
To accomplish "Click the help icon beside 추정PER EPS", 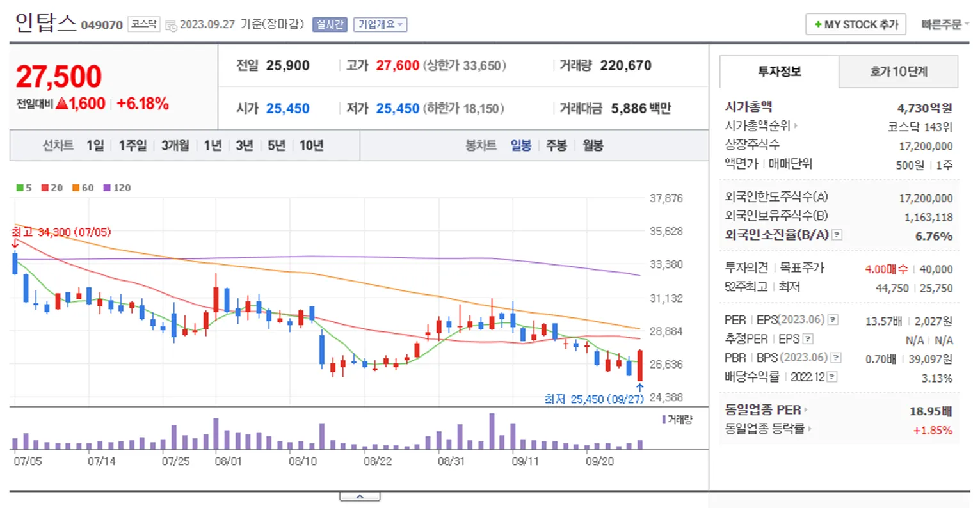I will 808,338.
